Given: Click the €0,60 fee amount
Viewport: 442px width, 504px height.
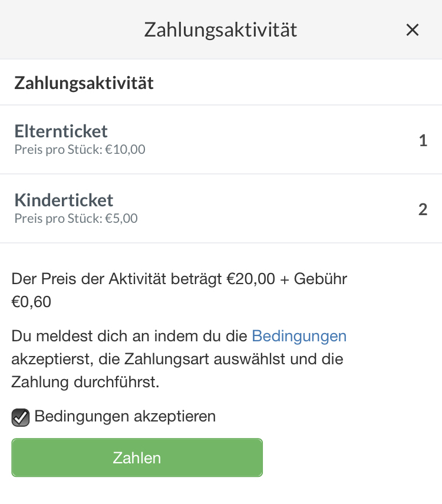Looking at the screenshot, I should point(31,302).
